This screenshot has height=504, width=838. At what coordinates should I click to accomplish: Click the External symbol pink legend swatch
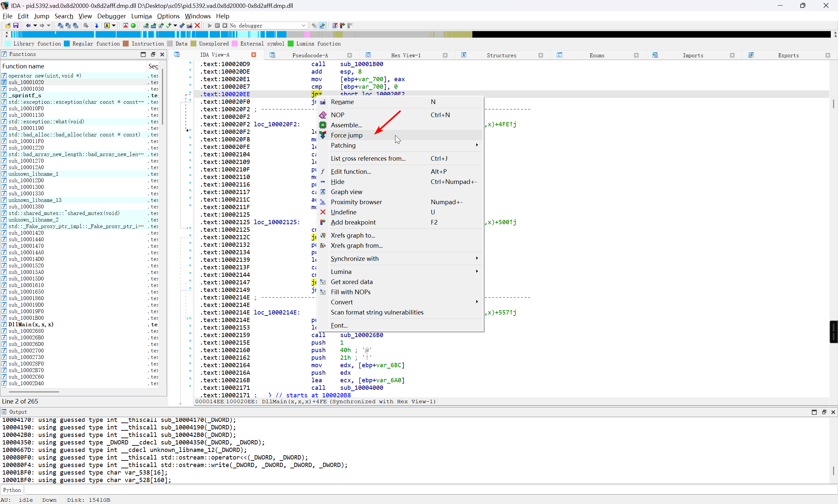(x=235, y=44)
